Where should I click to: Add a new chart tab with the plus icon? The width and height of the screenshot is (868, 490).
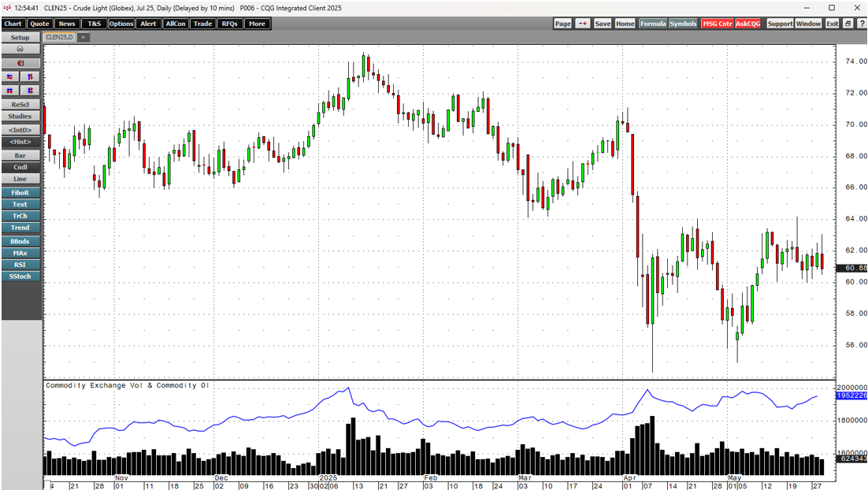tap(83, 37)
